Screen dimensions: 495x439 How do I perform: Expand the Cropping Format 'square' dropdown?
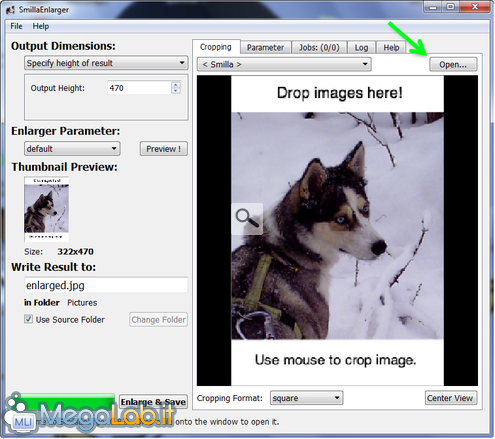306,398
